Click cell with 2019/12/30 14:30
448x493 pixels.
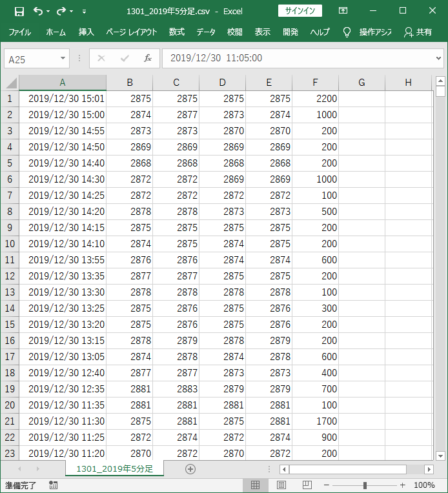(63, 179)
